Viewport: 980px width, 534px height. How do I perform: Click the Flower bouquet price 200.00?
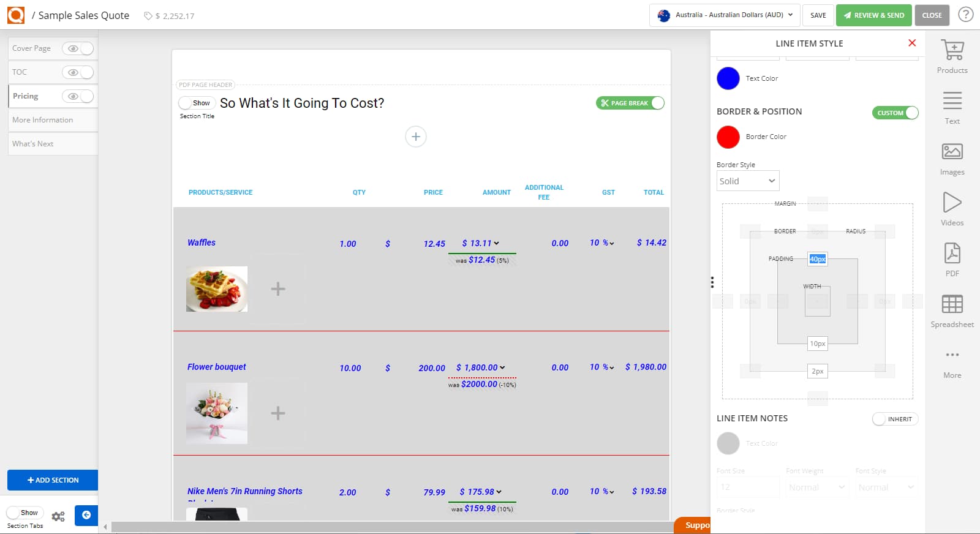(432, 368)
